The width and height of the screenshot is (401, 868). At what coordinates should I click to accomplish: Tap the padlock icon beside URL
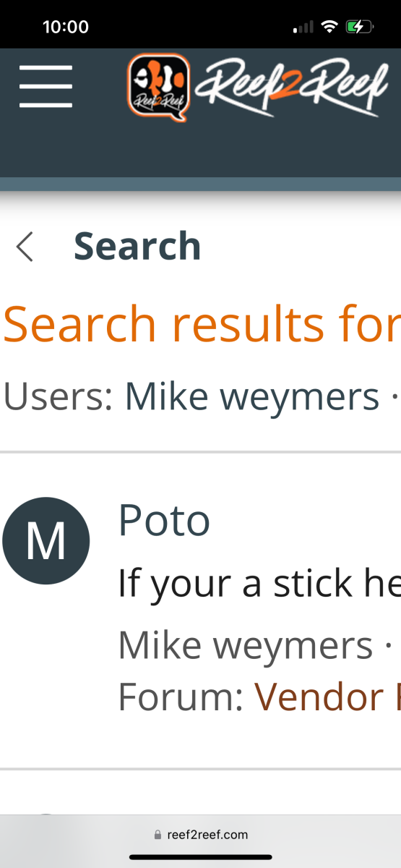coord(158,834)
